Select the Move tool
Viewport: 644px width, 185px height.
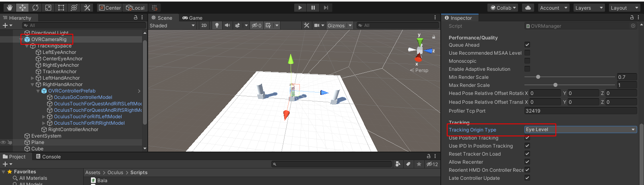click(x=23, y=8)
